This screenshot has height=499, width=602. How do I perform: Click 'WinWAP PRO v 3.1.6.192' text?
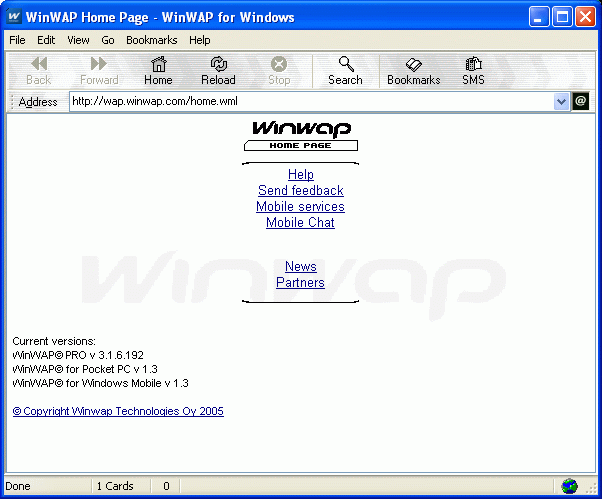coord(78,355)
